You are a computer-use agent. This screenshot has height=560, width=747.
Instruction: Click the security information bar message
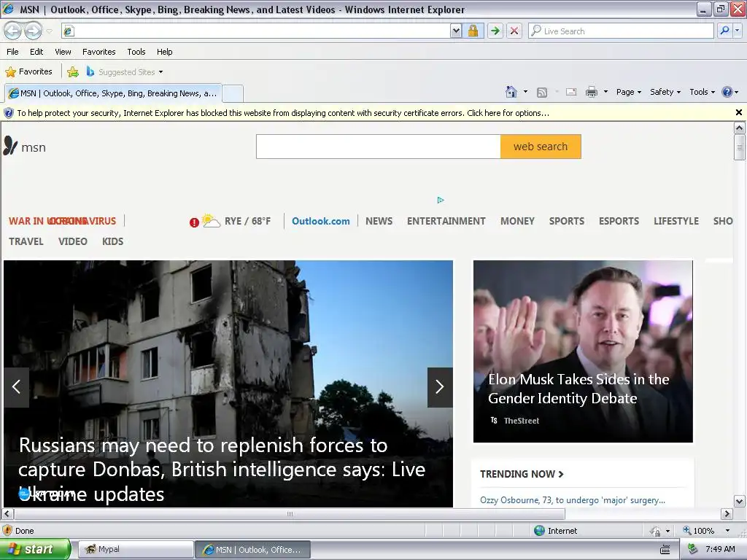coord(283,113)
